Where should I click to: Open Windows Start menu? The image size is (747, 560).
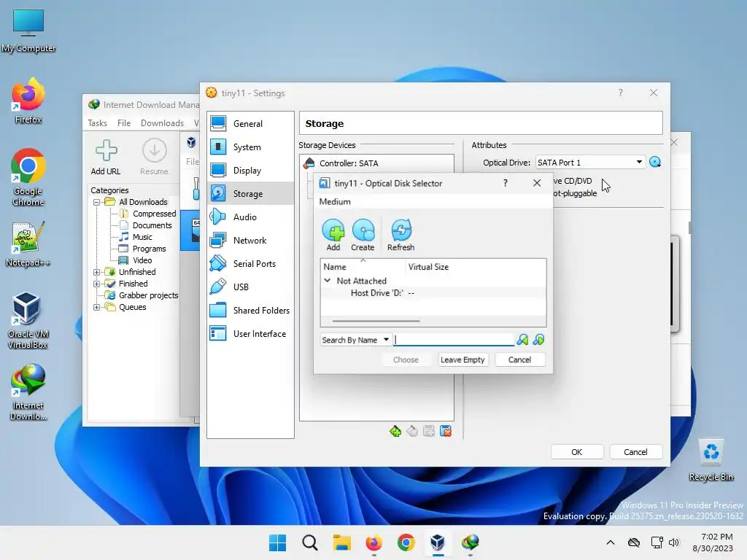[277, 542]
